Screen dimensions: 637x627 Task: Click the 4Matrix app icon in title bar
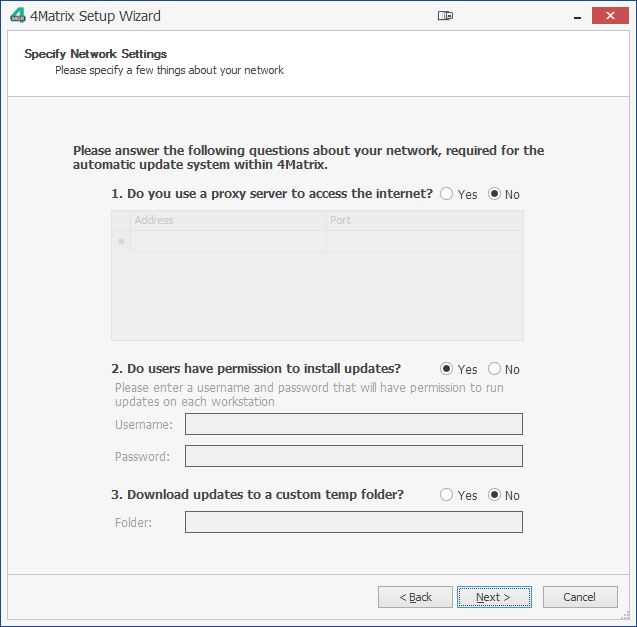[x=17, y=16]
